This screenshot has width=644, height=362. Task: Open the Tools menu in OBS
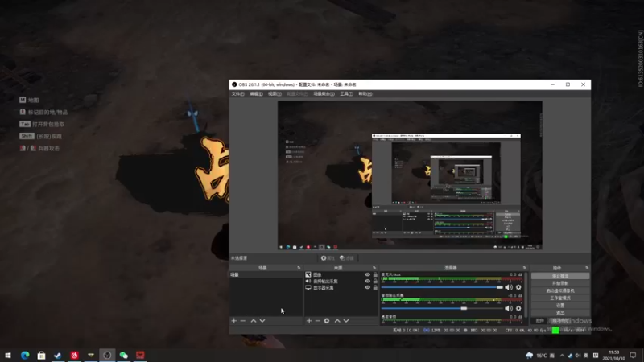346,94
